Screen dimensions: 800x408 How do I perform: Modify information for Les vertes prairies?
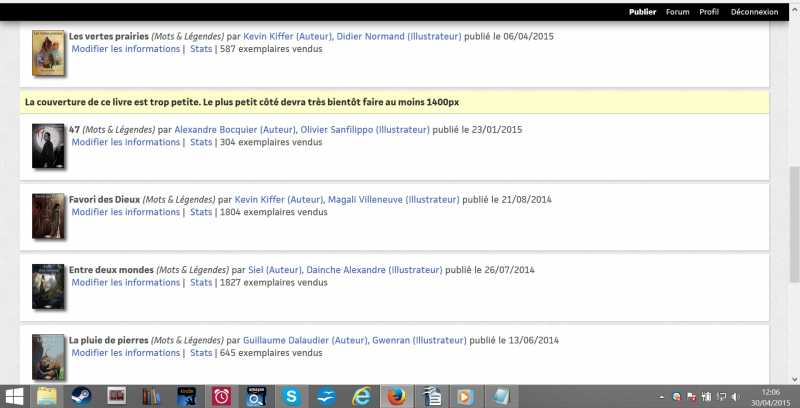[x=125, y=48]
